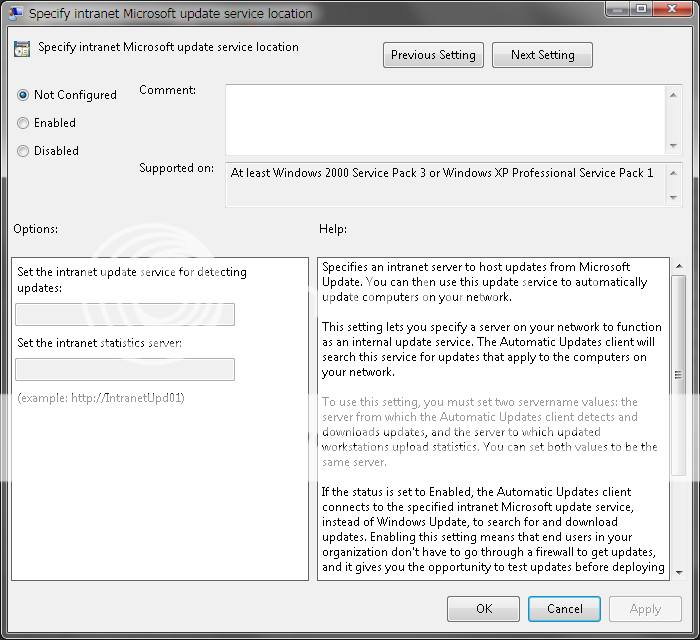The image size is (700, 640).
Task: Minimize the dialog window
Action: coord(618,9)
